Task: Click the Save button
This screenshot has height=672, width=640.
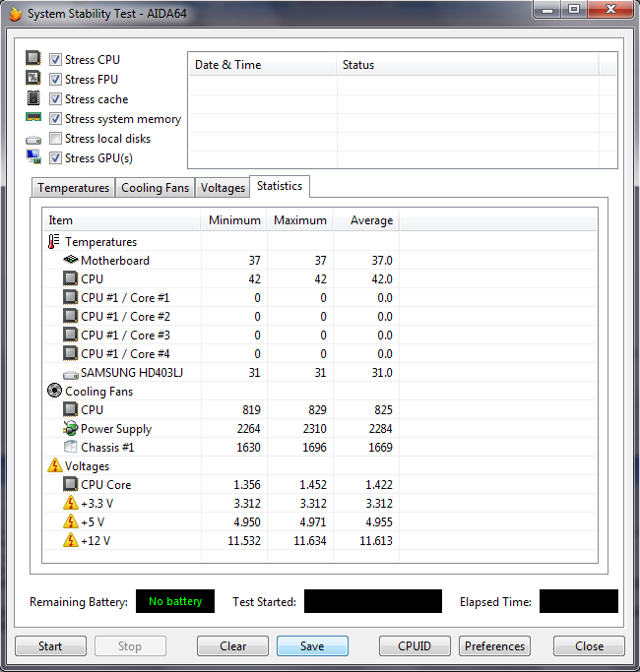Action: [x=312, y=645]
